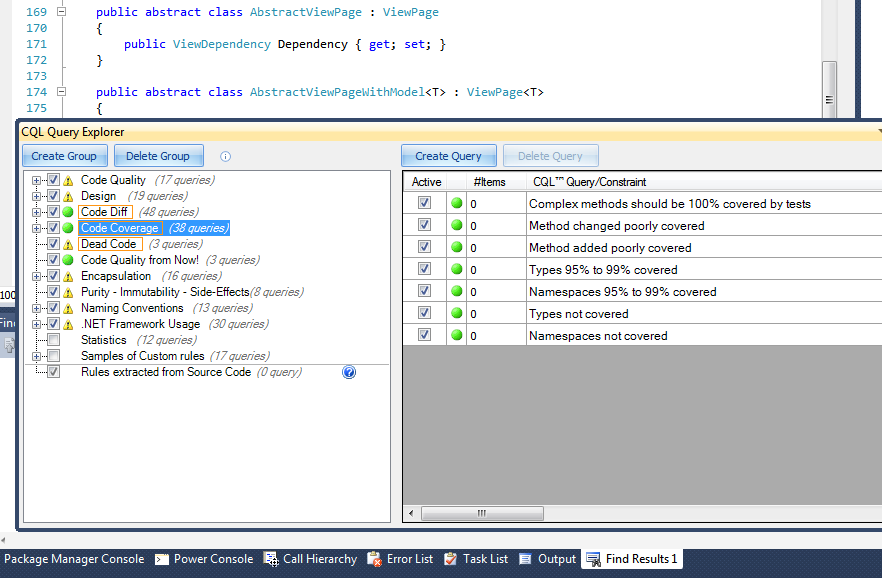Image resolution: width=882 pixels, height=578 pixels.
Task: Click the Delete Group button
Action: tap(158, 156)
